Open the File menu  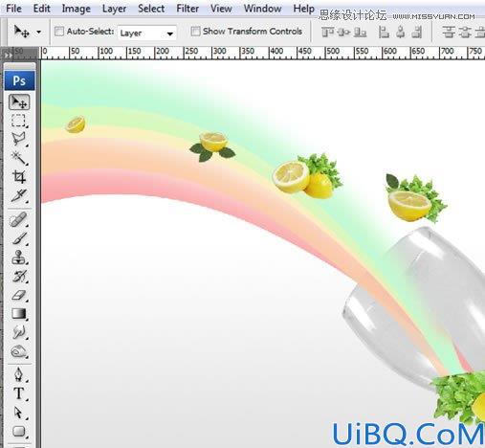(x=14, y=9)
